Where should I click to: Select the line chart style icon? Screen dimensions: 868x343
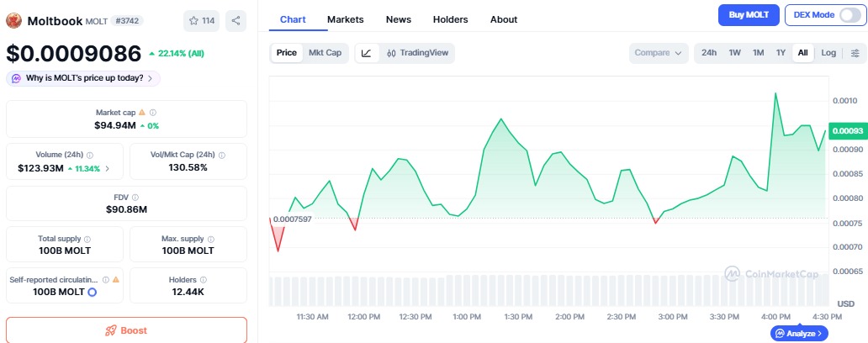(x=366, y=53)
